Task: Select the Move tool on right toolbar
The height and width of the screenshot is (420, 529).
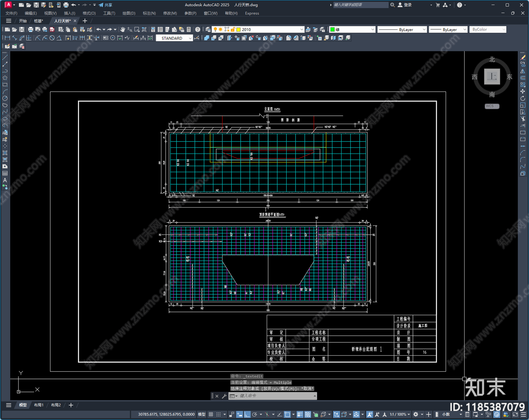Action: tap(523, 92)
